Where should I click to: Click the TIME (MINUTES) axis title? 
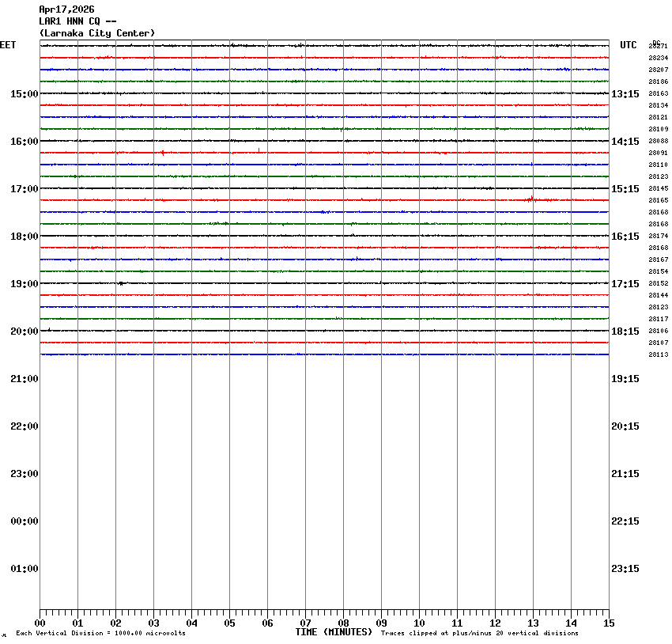(x=334, y=632)
